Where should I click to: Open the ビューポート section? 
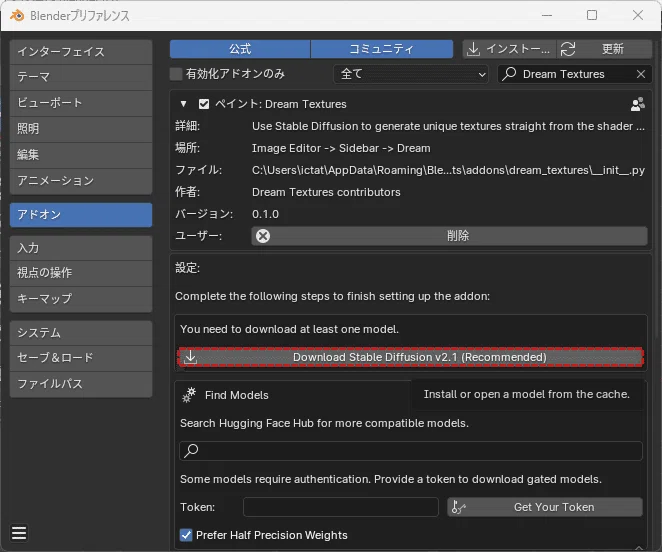tap(81, 103)
